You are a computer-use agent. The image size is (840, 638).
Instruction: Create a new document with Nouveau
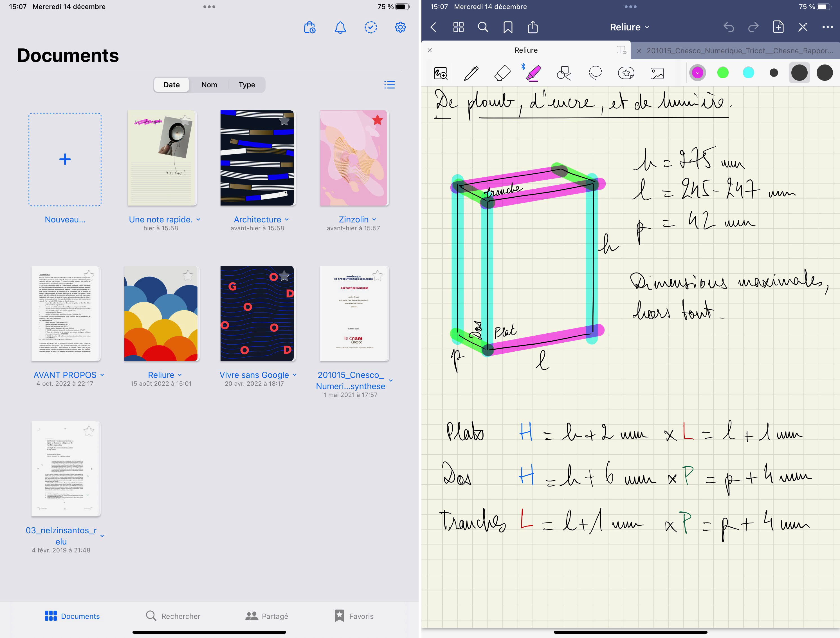click(65, 159)
